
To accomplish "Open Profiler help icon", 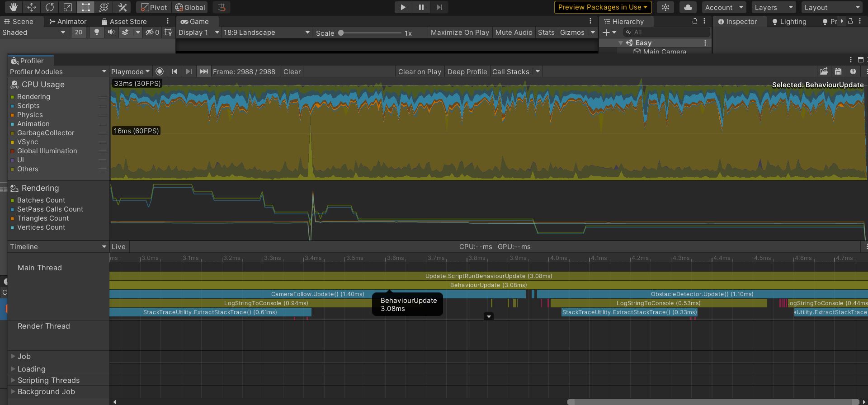I will coord(853,71).
